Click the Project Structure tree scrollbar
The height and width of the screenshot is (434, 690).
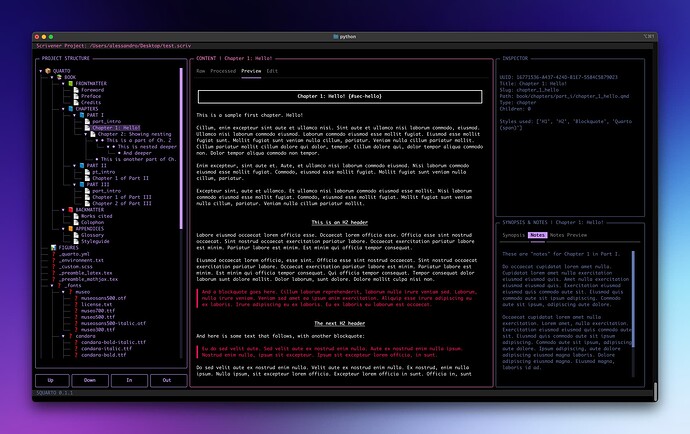coord(181,148)
